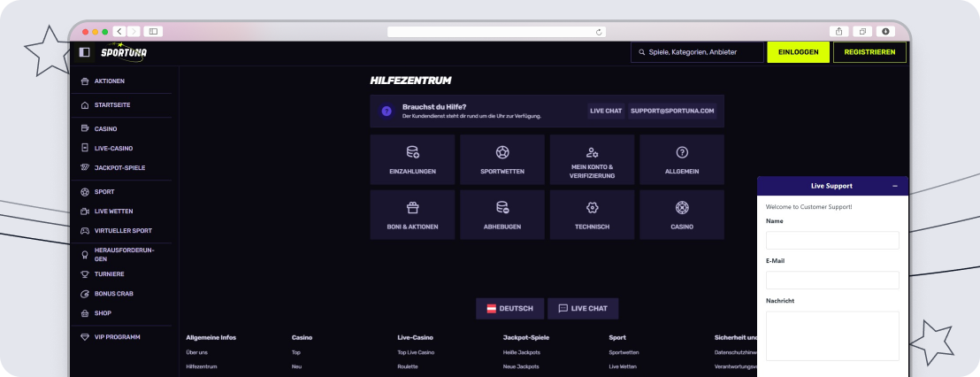This screenshot has height=377, width=980.
Task: Show the Safari browser sidebar
Action: (153, 31)
